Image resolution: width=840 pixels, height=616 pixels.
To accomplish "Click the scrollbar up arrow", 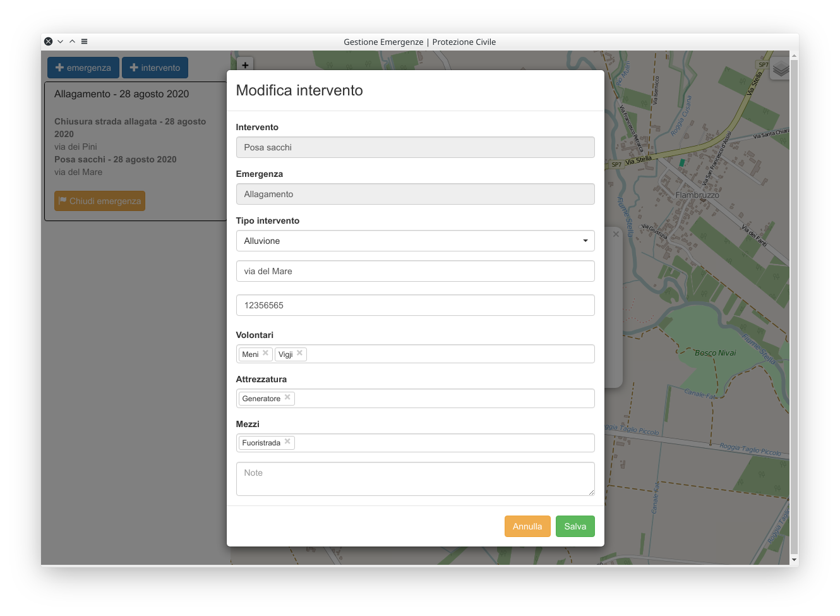I will 794,56.
